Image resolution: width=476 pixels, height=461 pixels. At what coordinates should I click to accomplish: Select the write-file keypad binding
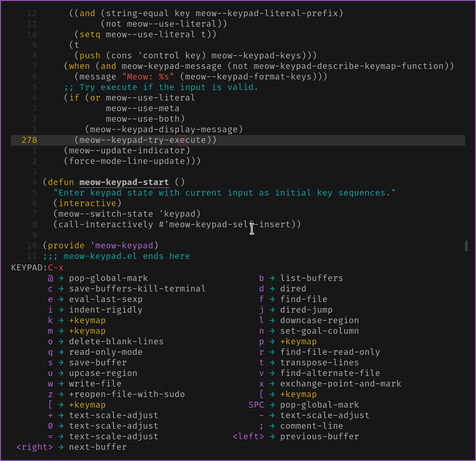tap(95, 383)
